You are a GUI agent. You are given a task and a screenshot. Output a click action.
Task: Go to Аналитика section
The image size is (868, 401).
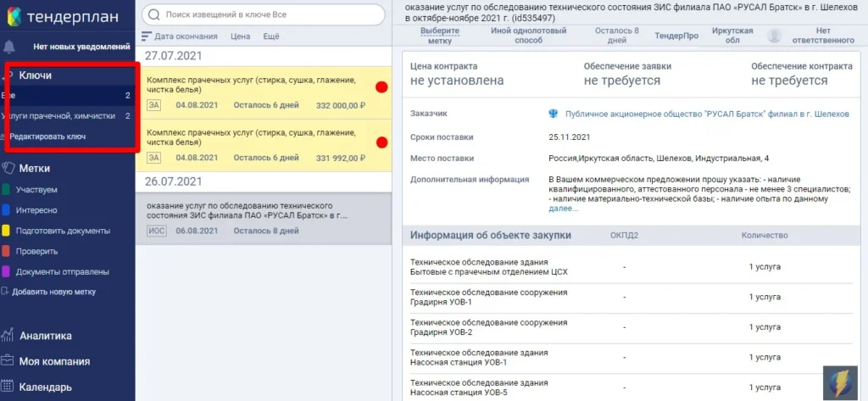[x=46, y=336]
